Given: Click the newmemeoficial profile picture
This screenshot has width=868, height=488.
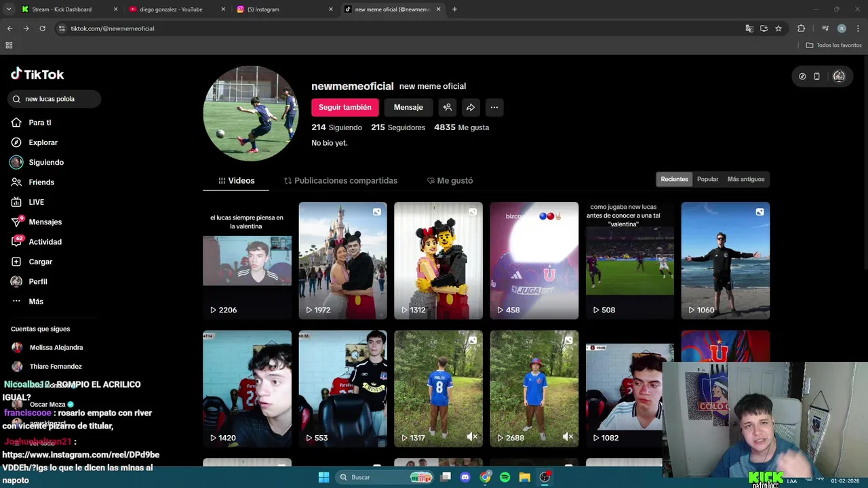Looking at the screenshot, I should click(x=251, y=113).
